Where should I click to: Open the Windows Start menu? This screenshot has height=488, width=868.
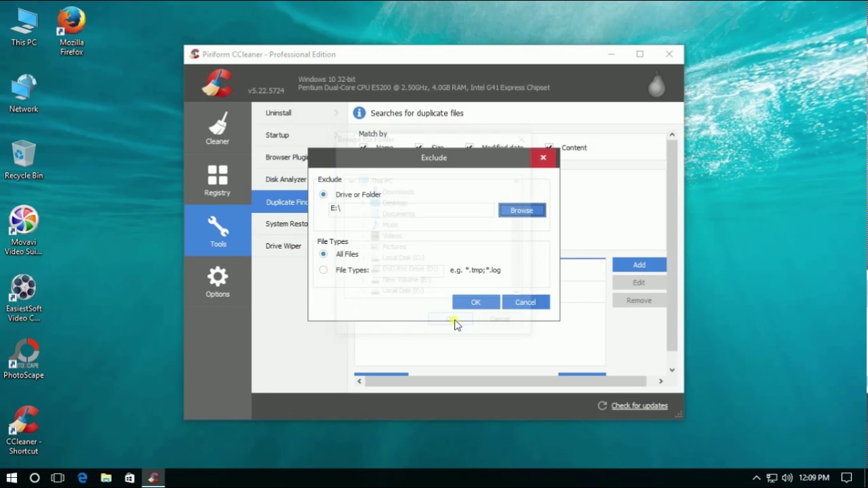[12, 478]
